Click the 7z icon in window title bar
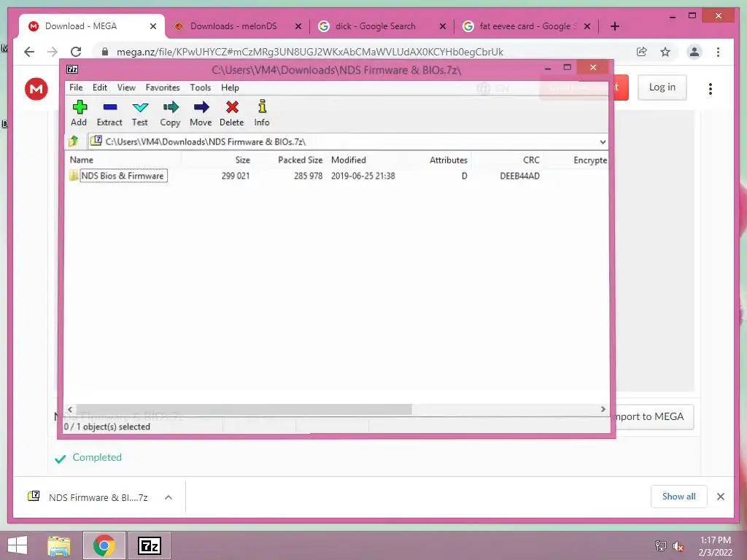 tap(72, 69)
